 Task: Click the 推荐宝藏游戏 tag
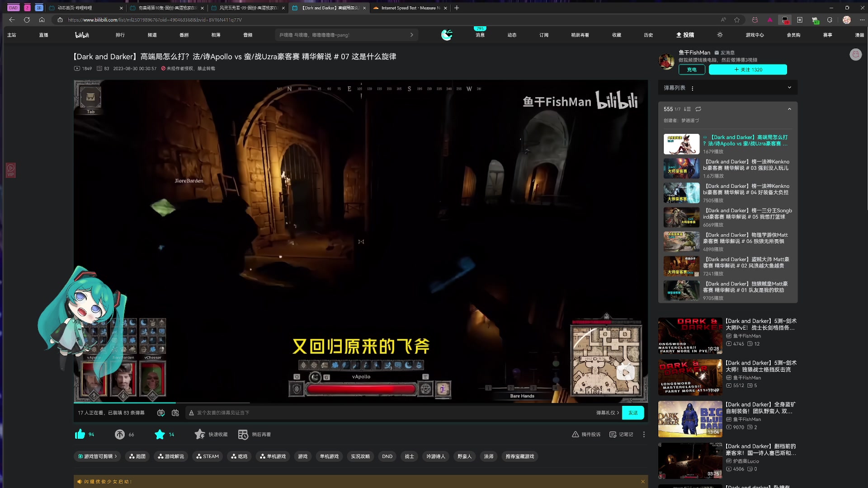click(520, 456)
